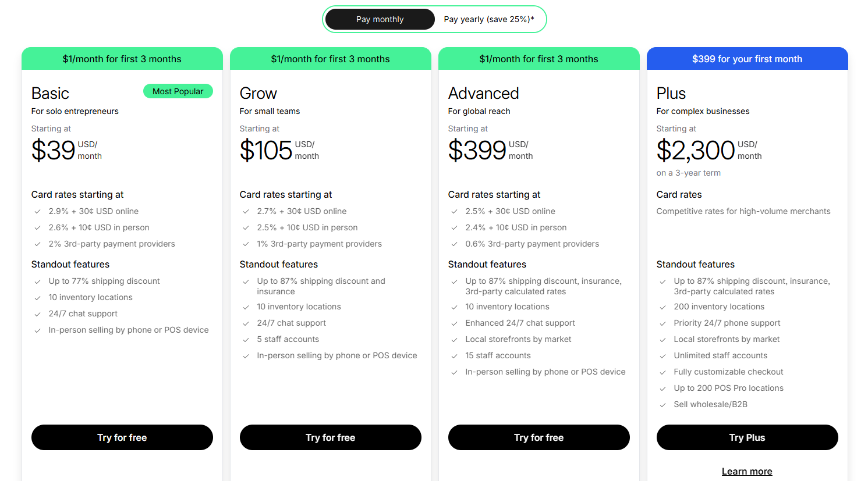This screenshot has width=868, height=481.
Task: Click the checkmark next to "200 inventory locations"
Action: point(662,307)
